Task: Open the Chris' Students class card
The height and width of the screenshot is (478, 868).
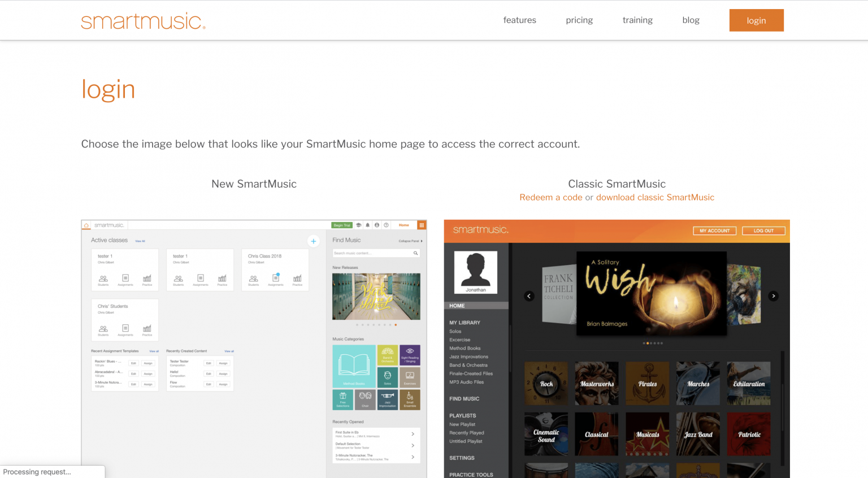Action: coord(125,320)
